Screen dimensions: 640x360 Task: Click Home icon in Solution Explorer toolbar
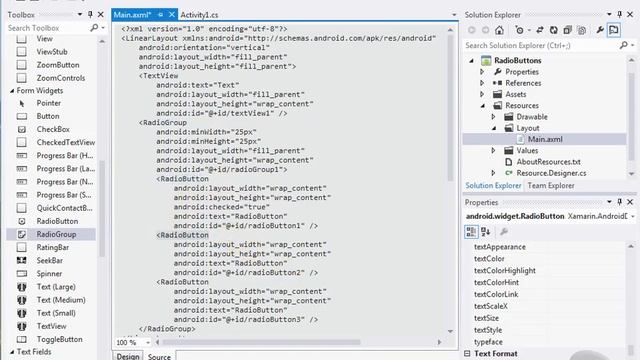pyautogui.click(x=499, y=30)
